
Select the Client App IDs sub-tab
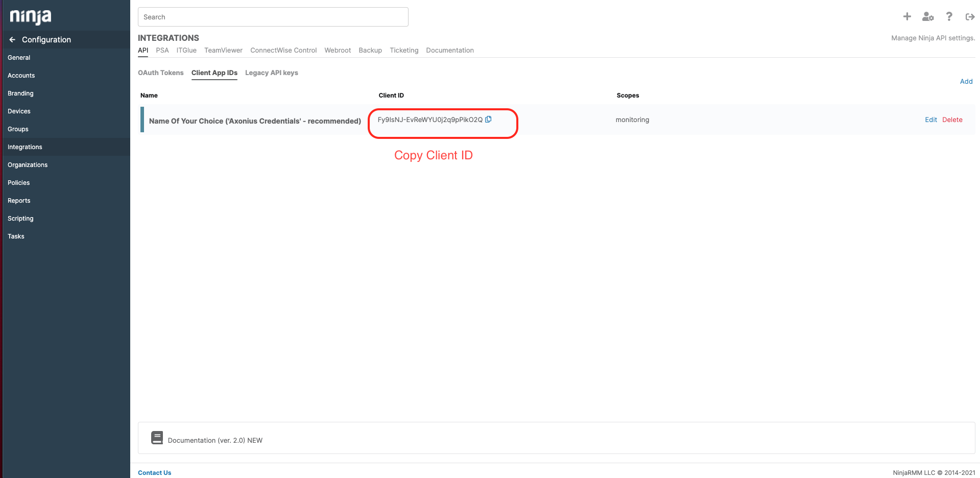tap(214, 73)
